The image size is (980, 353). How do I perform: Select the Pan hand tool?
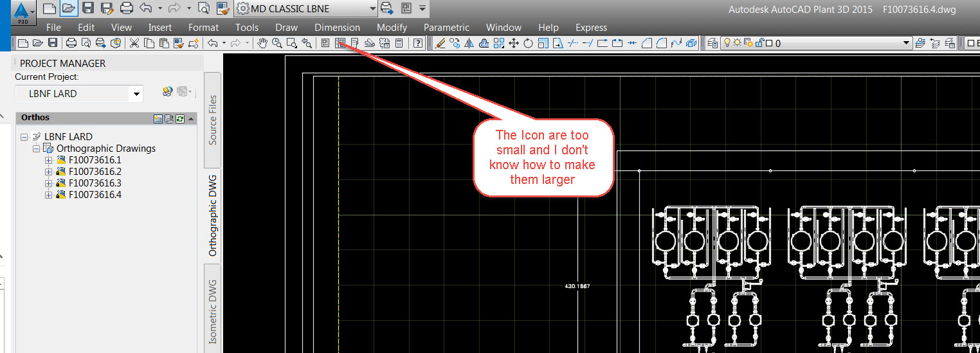pos(262,43)
